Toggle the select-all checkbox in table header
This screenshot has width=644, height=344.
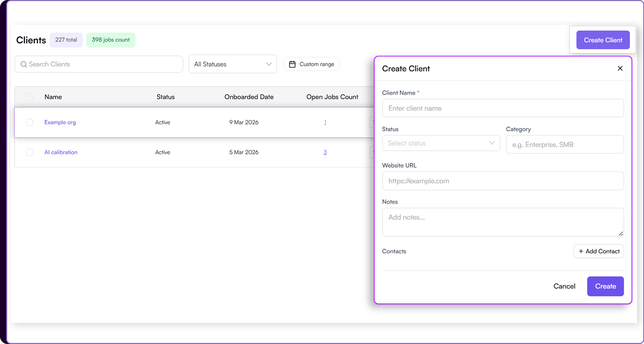pos(30,97)
